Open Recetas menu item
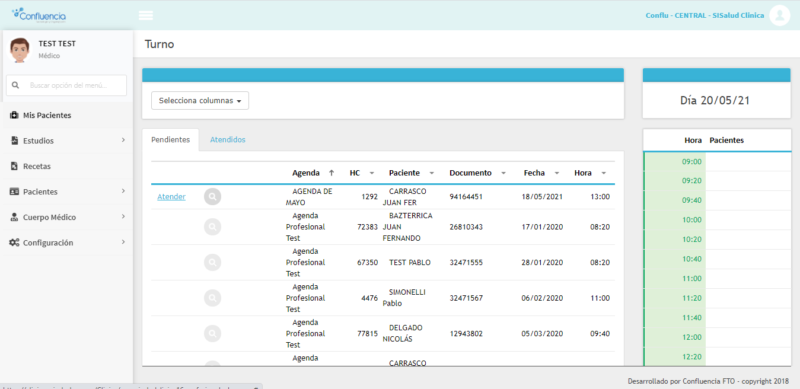Screen dimensions: 800x389 point(66,166)
